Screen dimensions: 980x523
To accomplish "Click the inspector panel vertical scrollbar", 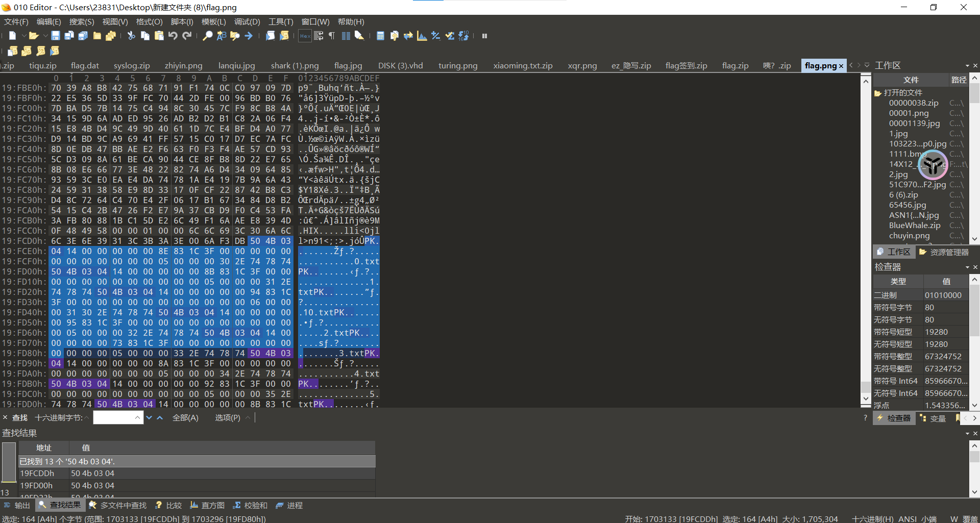I will [974, 342].
